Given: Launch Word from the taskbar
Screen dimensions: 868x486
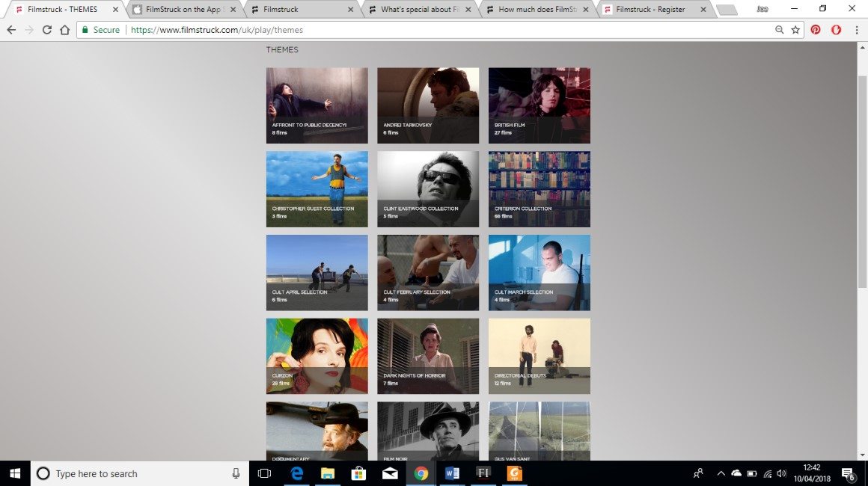Looking at the screenshot, I should [x=451, y=473].
